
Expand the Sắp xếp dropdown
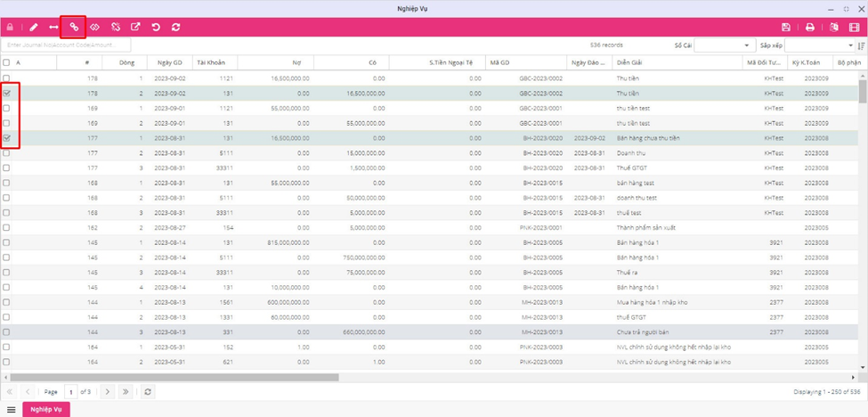pyautogui.click(x=819, y=45)
